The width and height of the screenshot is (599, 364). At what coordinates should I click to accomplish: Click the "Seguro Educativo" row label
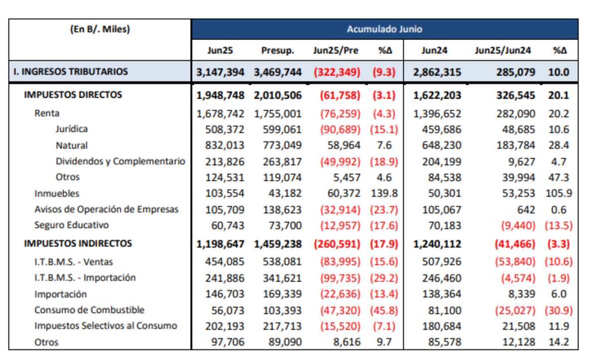(71, 225)
